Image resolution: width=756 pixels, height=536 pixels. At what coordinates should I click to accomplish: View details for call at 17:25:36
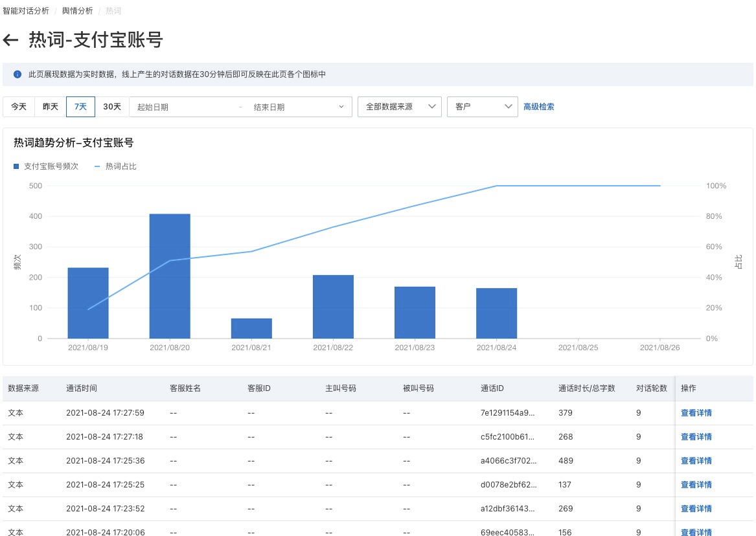click(696, 461)
